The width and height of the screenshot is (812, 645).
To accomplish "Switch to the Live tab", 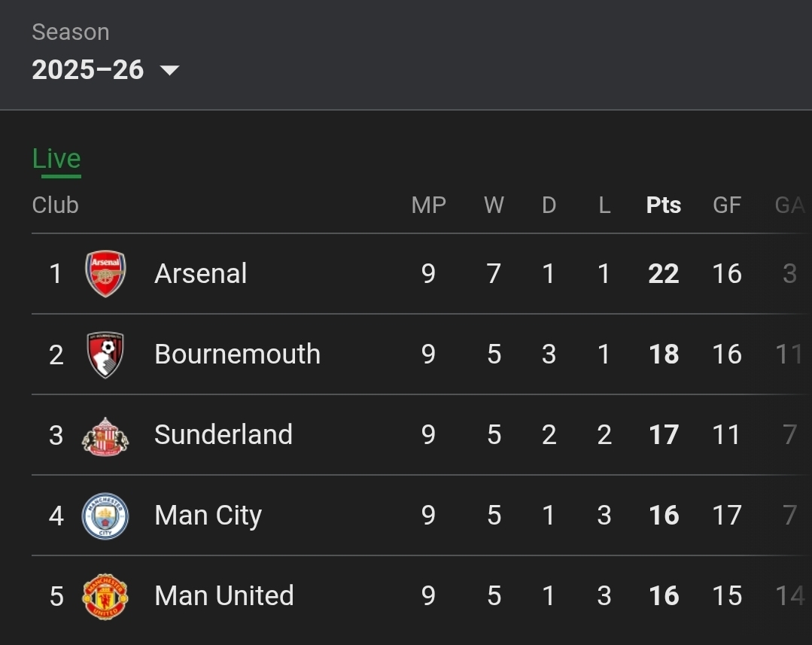I will click(x=56, y=159).
